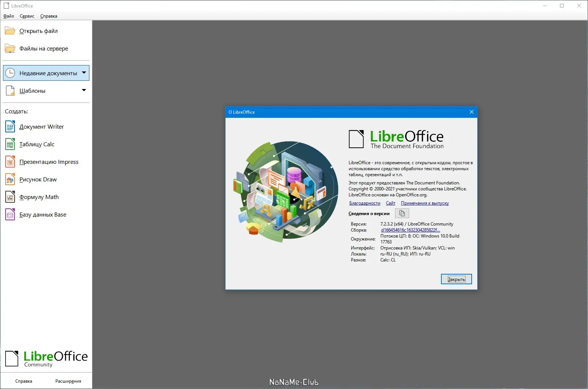
Task: Open the Сервис menu
Action: [27, 16]
